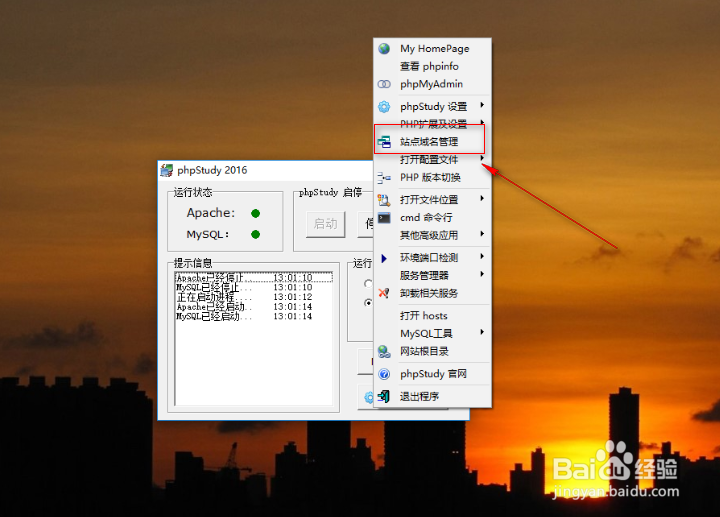Expand 打开文件位置 submenu arrow
Image resolution: width=720 pixels, height=517 pixels.
482,198
